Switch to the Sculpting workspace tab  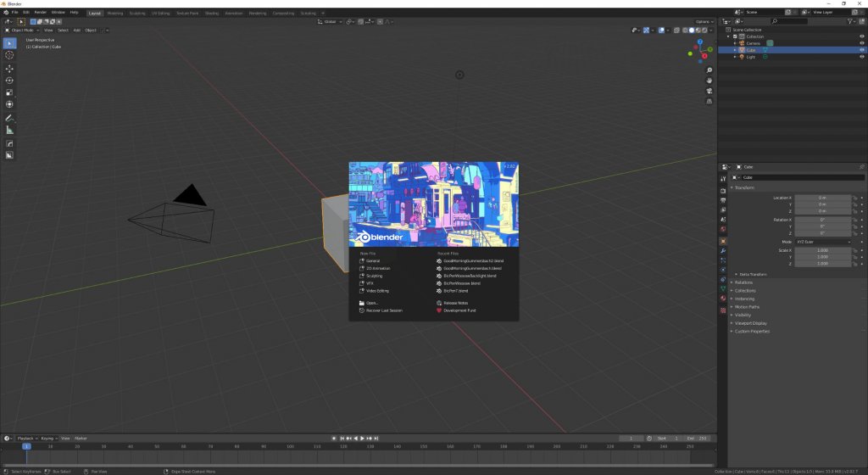(137, 13)
